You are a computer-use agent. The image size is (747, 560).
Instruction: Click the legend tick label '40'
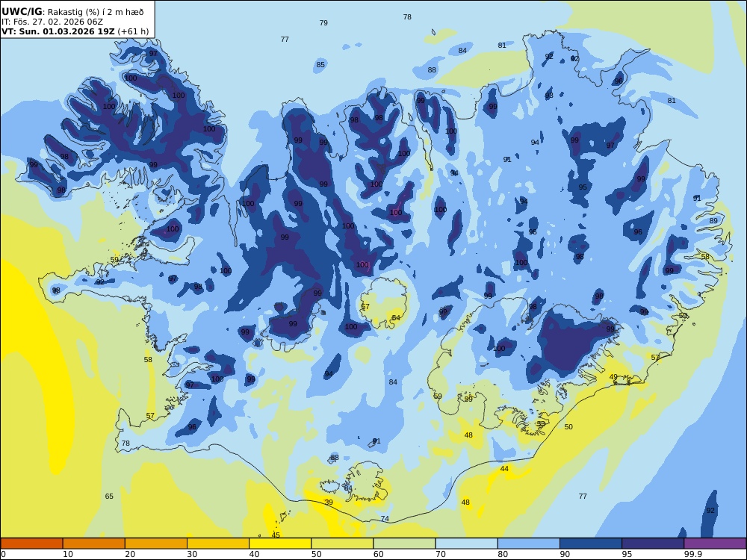(255, 554)
